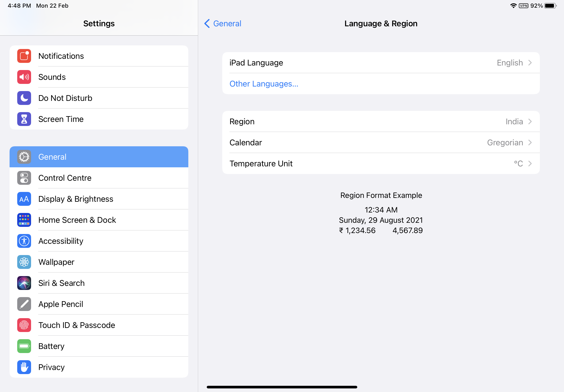The image size is (564, 392).
Task: Tap the Do Not Disturb moon icon
Action: pos(24,98)
